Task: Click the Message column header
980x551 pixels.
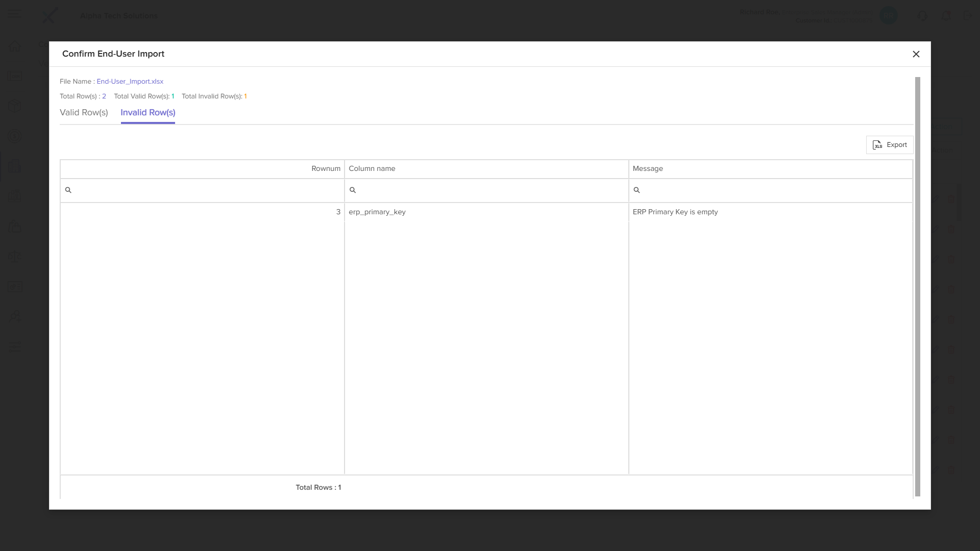Action: [x=647, y=169]
